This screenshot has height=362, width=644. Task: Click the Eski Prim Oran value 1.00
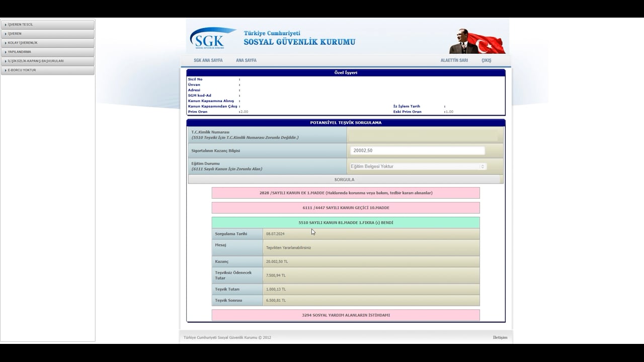[x=449, y=112]
